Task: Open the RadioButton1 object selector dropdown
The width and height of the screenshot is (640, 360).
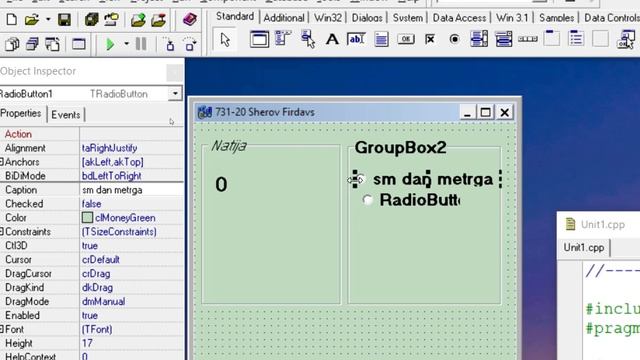Action: (175, 94)
